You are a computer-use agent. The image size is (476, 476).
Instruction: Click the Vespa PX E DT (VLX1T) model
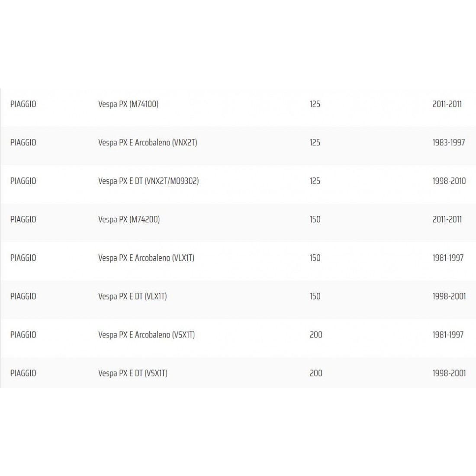tap(132, 296)
